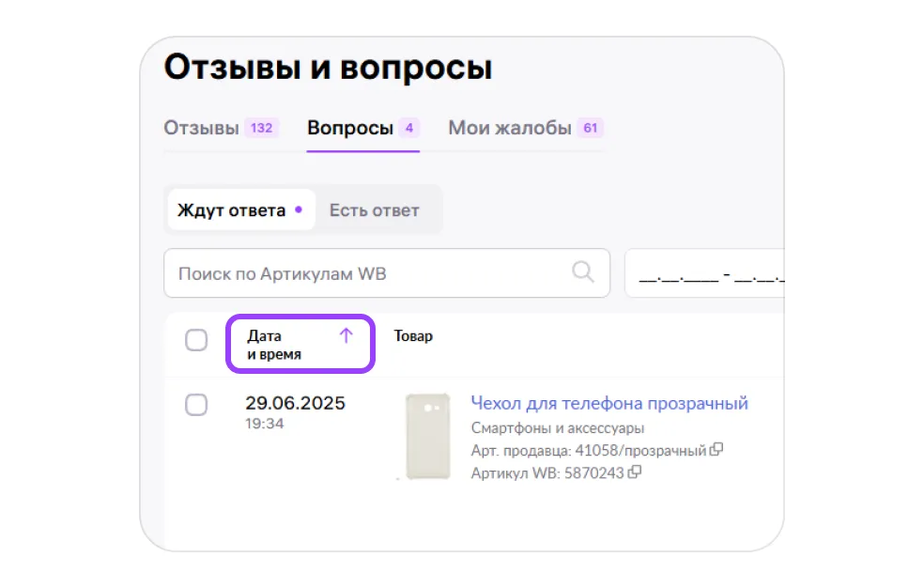Image resolution: width=924 pixels, height=588 pixels.
Task: Open the Чехол для телефона прозрачный link
Action: 608,404
